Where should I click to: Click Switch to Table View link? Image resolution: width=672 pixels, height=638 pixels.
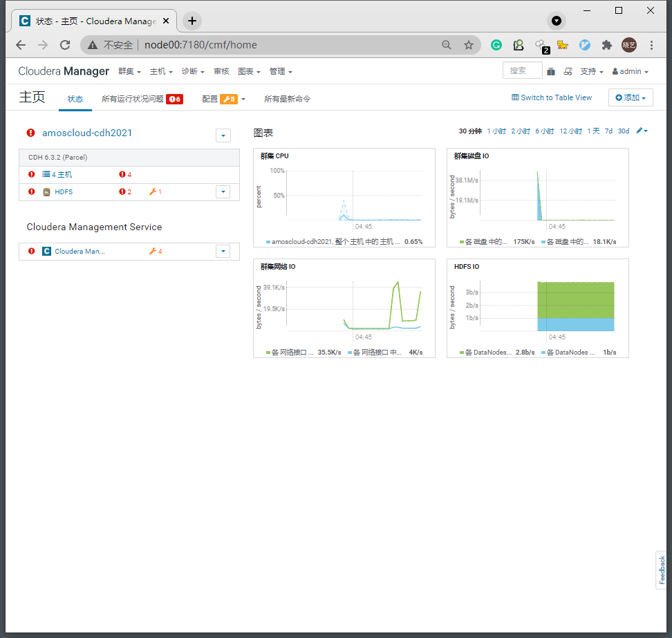552,97
